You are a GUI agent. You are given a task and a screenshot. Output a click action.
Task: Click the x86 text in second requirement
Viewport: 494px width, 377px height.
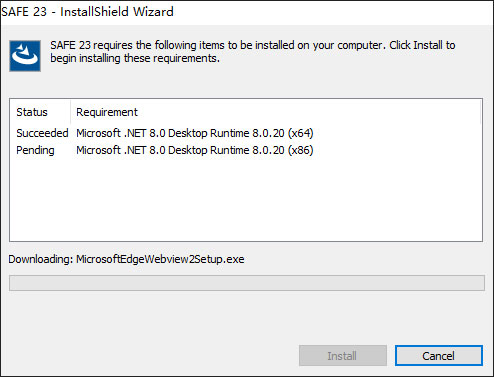[x=301, y=150]
